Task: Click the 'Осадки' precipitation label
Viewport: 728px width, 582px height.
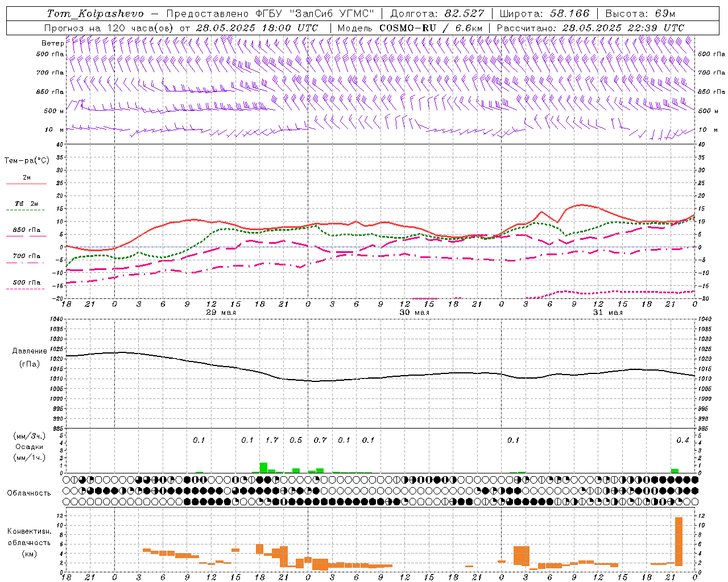Action: 30,447
